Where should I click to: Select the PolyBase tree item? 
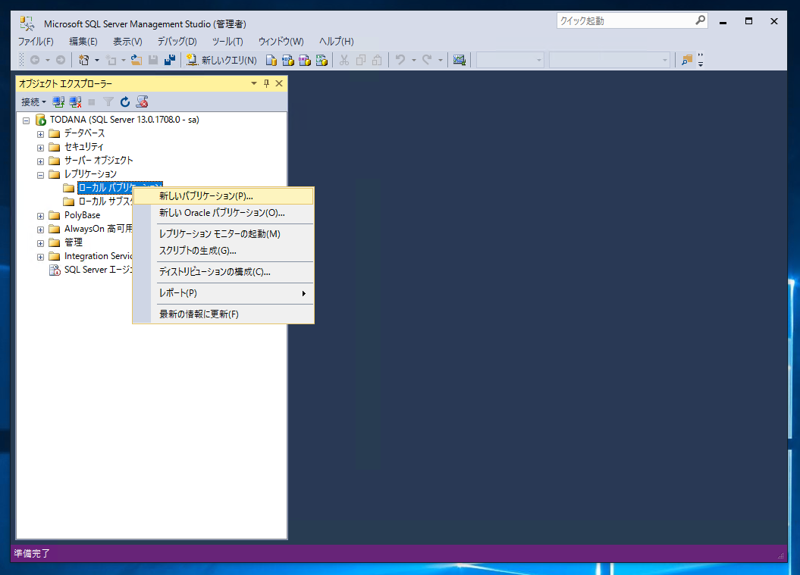click(x=82, y=215)
